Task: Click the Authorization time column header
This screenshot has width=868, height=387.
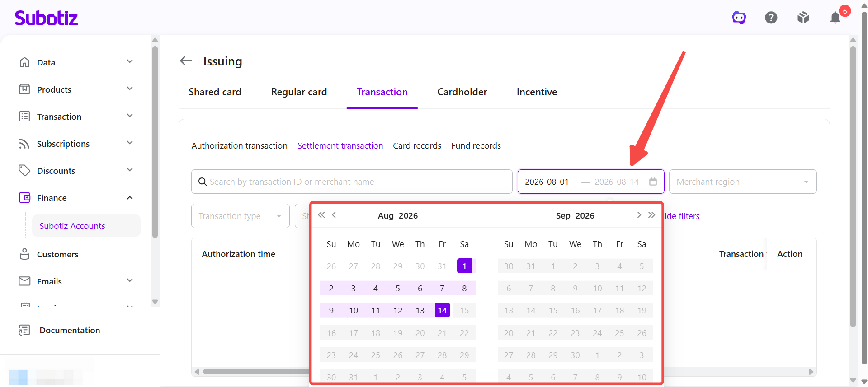Action: (238, 254)
